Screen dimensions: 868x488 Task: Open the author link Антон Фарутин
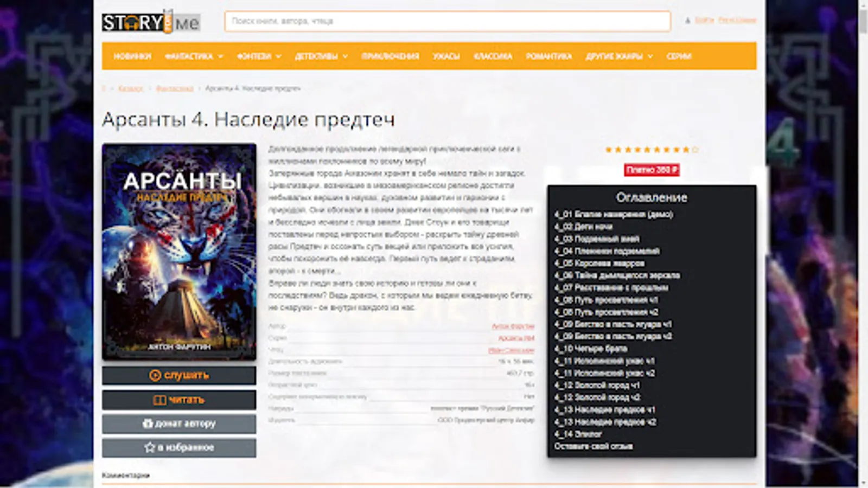(x=513, y=326)
